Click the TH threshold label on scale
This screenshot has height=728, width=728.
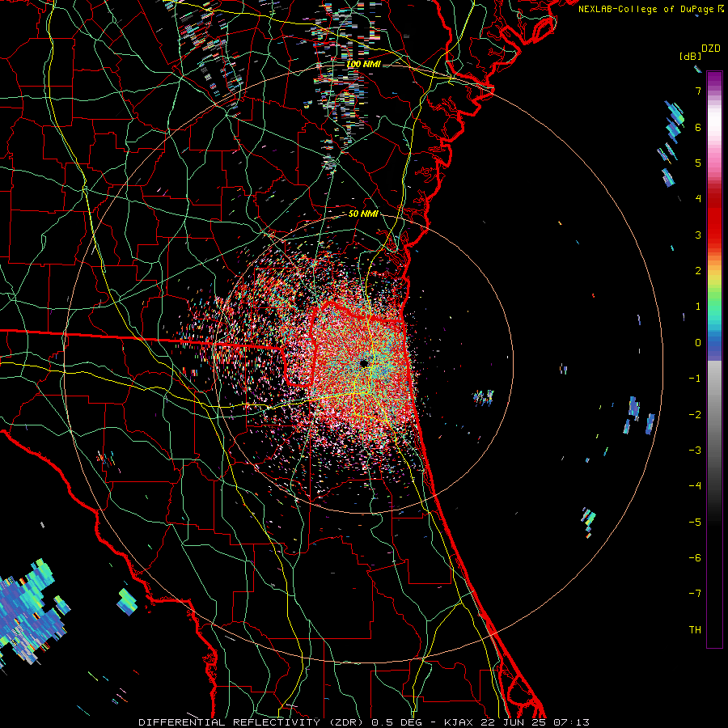pyautogui.click(x=695, y=629)
